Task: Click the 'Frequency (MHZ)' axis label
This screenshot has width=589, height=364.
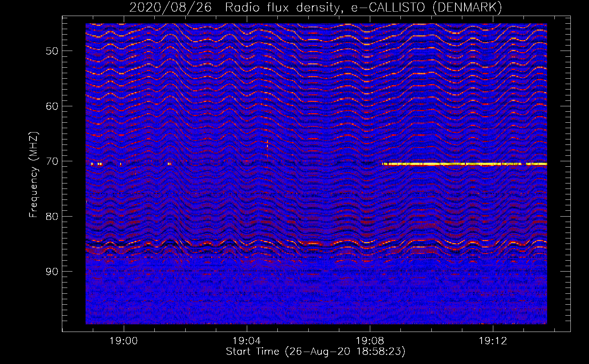Action: 33,175
